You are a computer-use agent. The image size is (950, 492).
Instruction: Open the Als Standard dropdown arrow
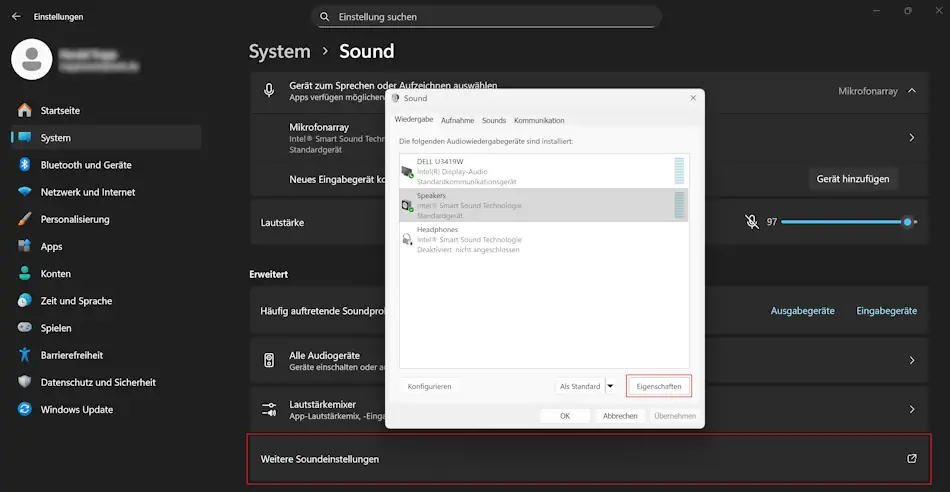click(611, 386)
